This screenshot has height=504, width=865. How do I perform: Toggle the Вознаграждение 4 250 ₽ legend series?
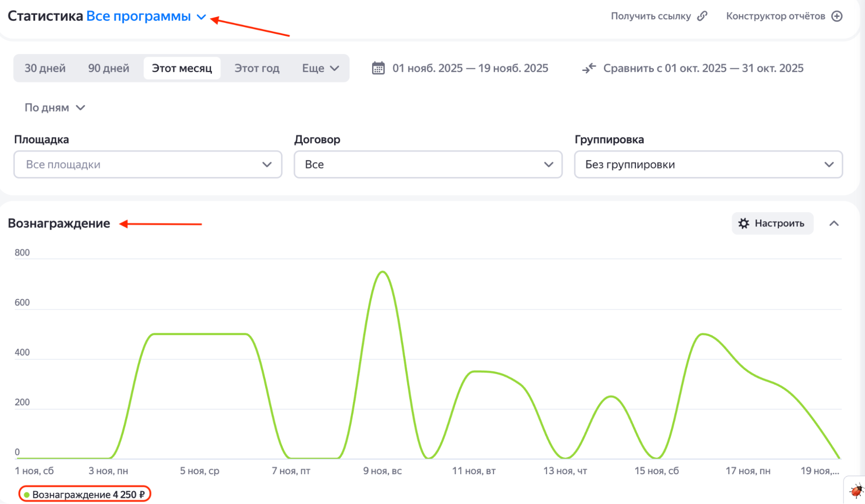pos(85,494)
